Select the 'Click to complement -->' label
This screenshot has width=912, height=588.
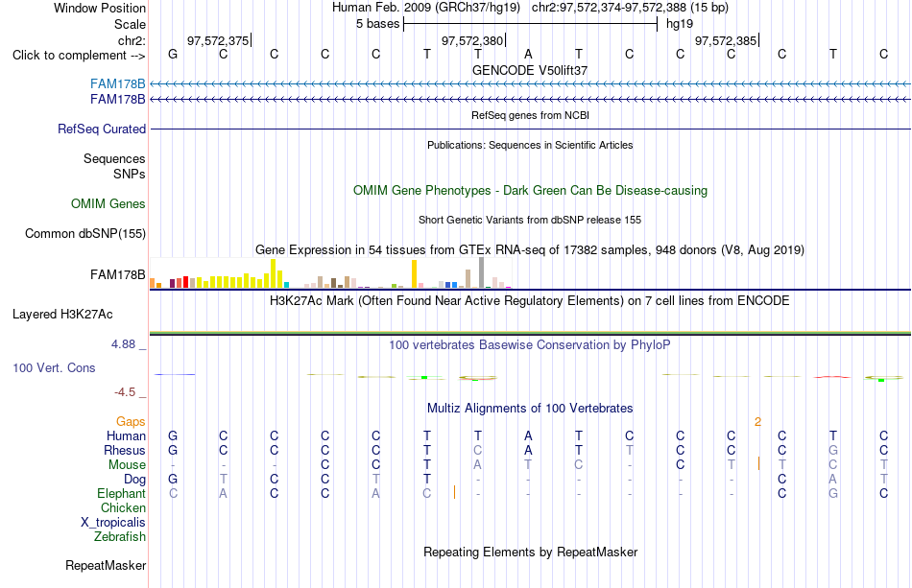pyautogui.click(x=79, y=56)
